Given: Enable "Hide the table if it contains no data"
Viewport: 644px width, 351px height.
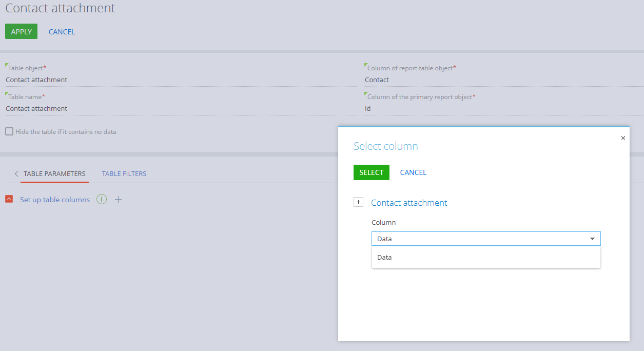Looking at the screenshot, I should coord(9,131).
